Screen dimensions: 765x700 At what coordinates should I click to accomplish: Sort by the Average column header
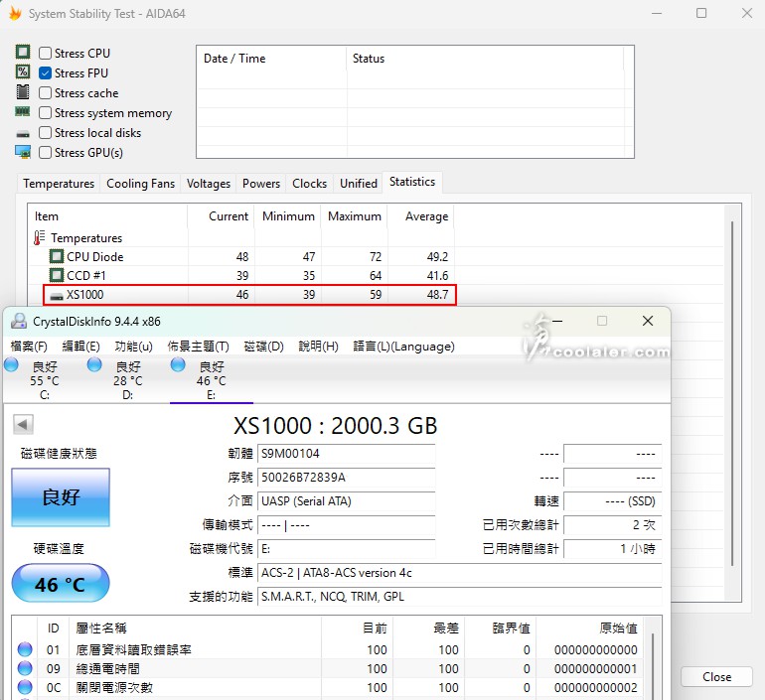[x=420, y=216]
